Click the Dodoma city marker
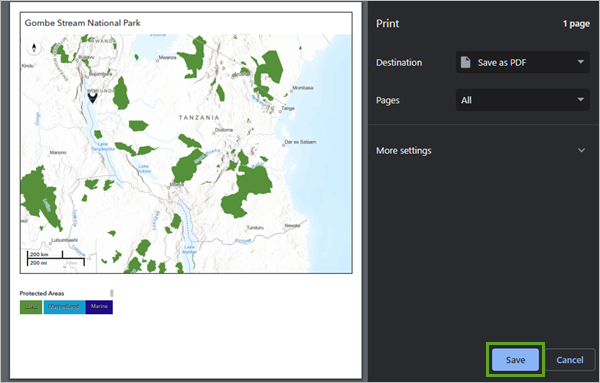Screen dimensions: 600x383 (214, 133)
